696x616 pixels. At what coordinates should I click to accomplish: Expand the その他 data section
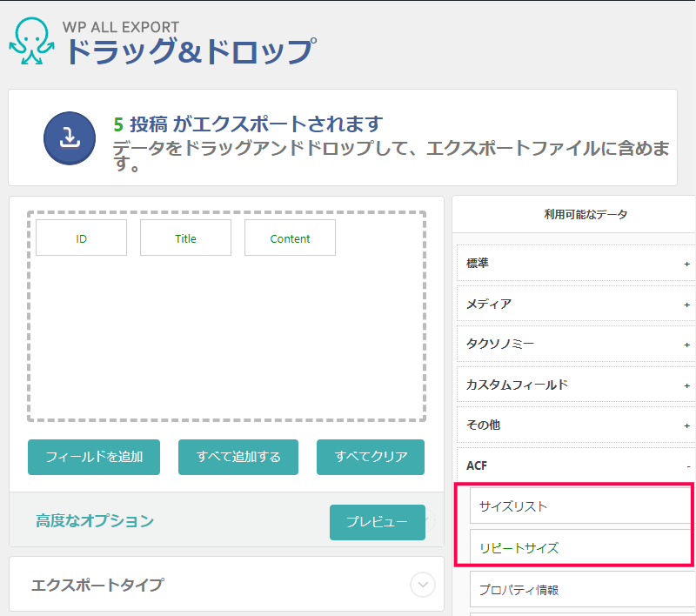tap(576, 425)
